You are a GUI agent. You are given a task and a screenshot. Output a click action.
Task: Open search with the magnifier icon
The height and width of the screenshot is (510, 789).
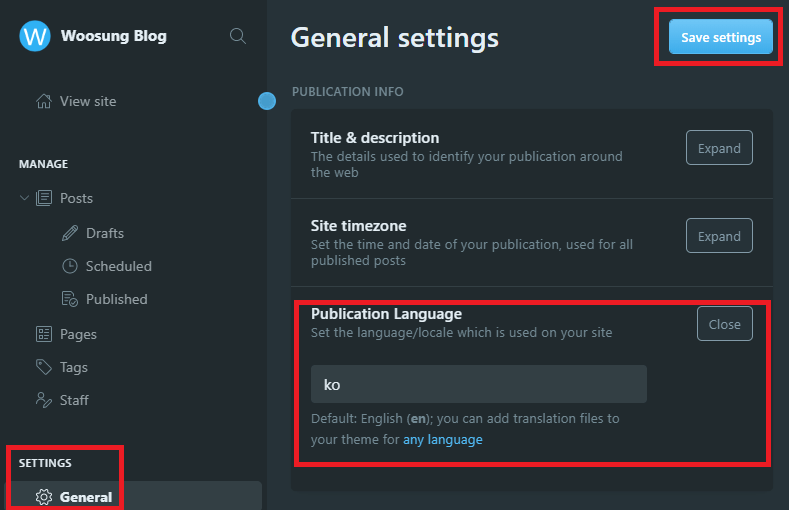(238, 36)
